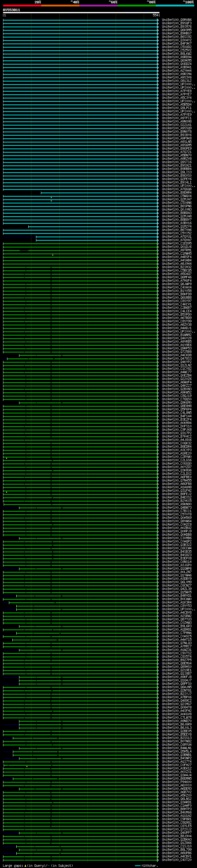This screenshot has height=868, width=197.
Task: Click the purple ~60% segment of the color scale
Action: [99, 6]
